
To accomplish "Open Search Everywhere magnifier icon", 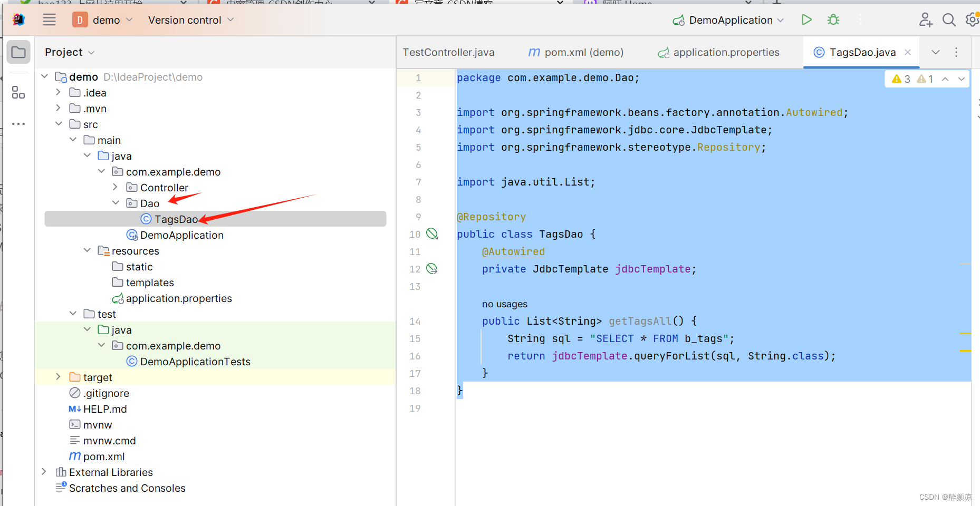I will (949, 20).
